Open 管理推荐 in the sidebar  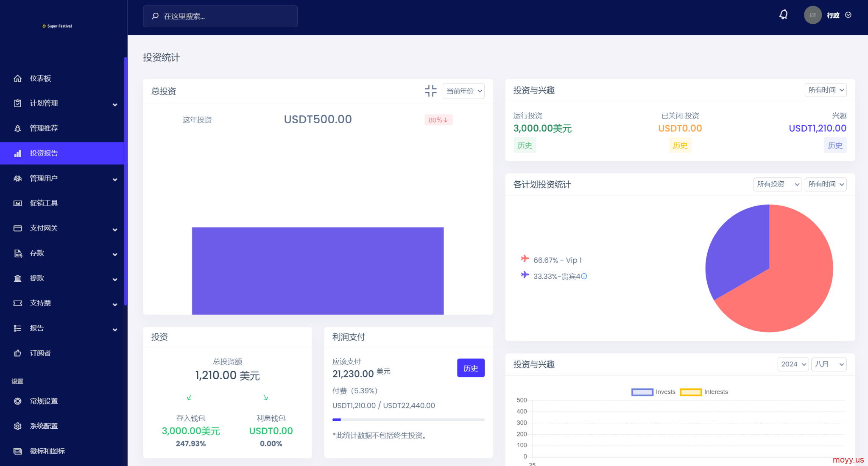tap(62, 128)
